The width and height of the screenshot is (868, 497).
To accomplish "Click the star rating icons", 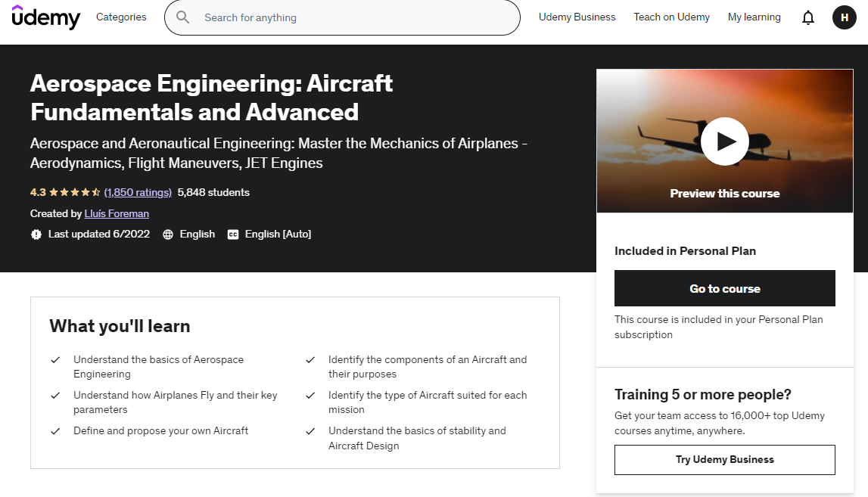I will 75,192.
